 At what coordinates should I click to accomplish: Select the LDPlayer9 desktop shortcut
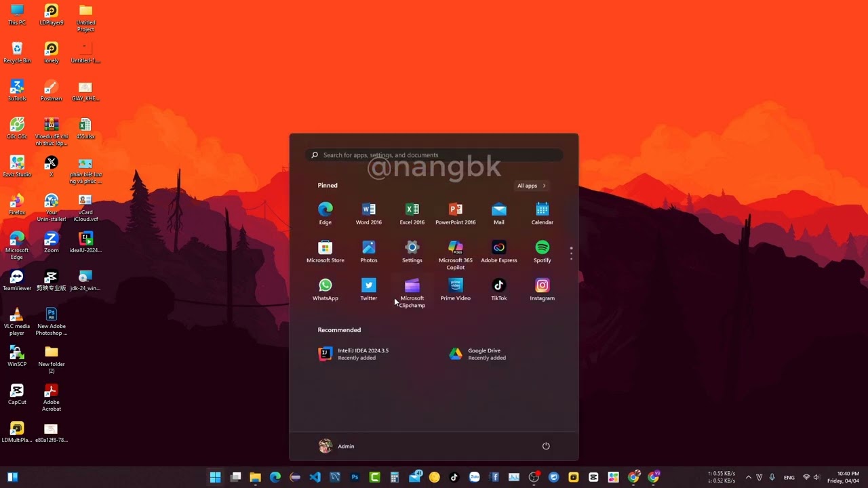(x=52, y=15)
